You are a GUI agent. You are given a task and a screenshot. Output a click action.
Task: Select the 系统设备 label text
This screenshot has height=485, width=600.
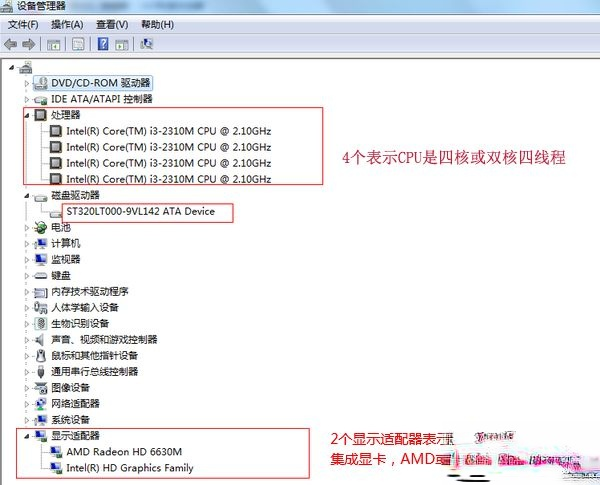pos(70,420)
